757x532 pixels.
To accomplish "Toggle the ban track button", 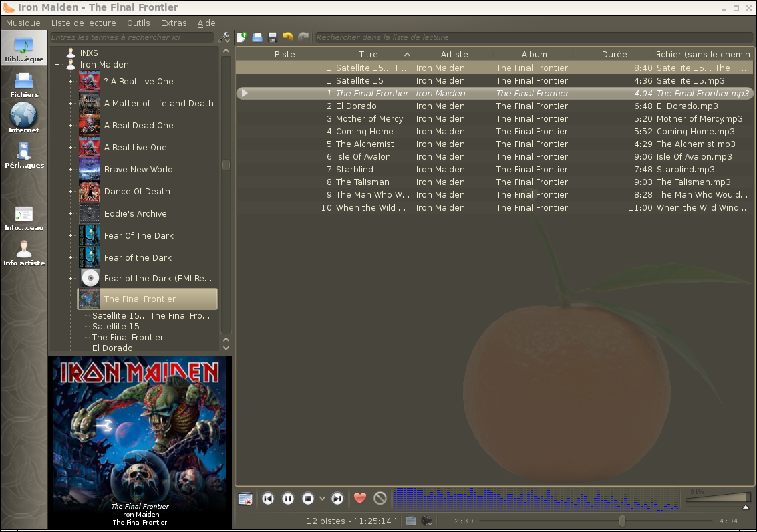I will (380, 499).
